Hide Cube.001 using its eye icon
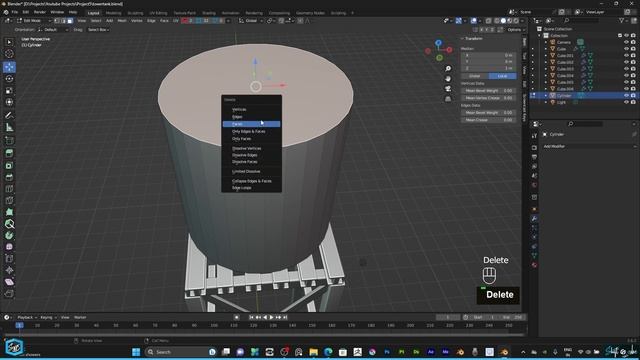This screenshot has width=640, height=360. [x=626, y=56]
